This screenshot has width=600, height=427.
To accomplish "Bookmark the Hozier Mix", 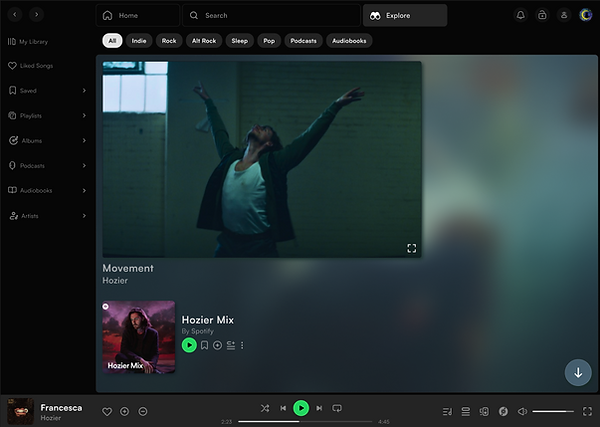I will [x=204, y=346].
